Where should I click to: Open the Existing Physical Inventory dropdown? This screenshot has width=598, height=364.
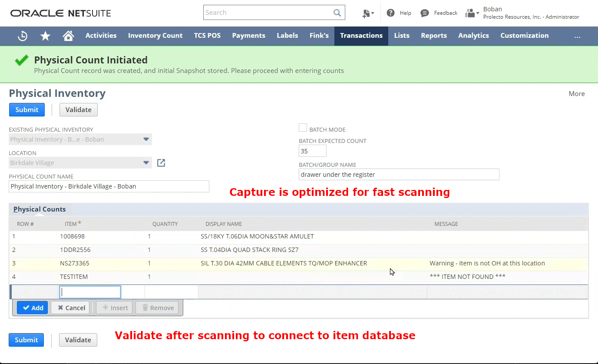coord(146,139)
